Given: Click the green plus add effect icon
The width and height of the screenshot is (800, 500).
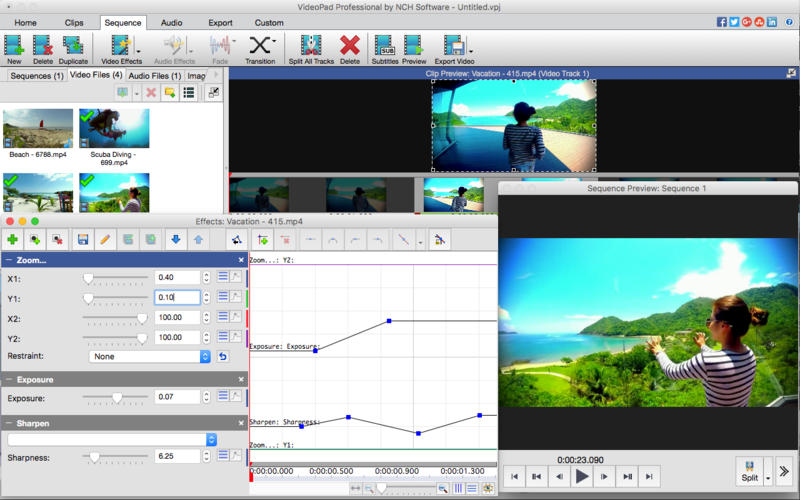Looking at the screenshot, I should point(12,240).
